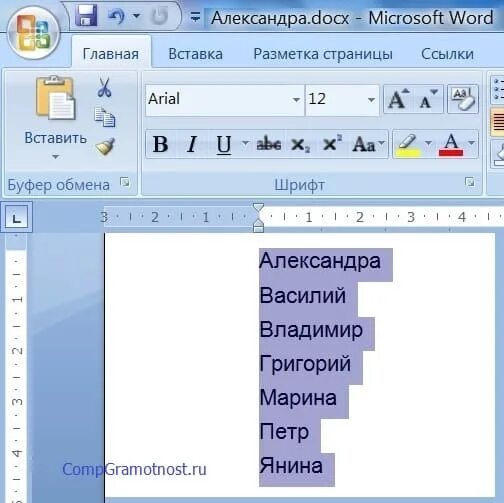The image size is (504, 503).
Task: Click the Redo icon
Action: [160, 16]
